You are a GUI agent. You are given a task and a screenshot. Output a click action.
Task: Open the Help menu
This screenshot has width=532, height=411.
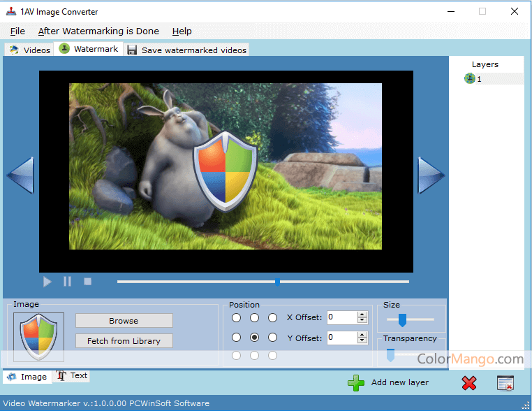(x=182, y=31)
